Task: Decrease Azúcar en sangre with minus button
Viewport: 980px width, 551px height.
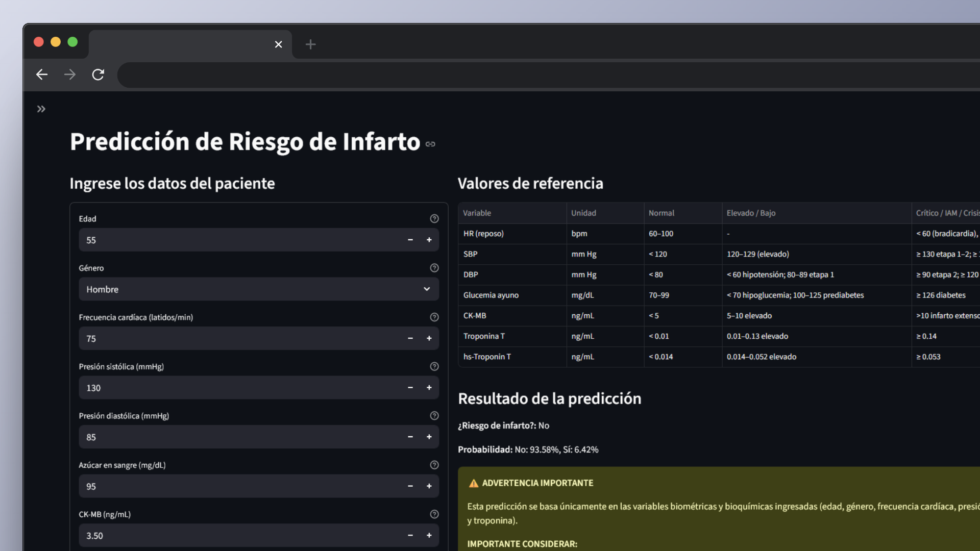Action: (410, 486)
